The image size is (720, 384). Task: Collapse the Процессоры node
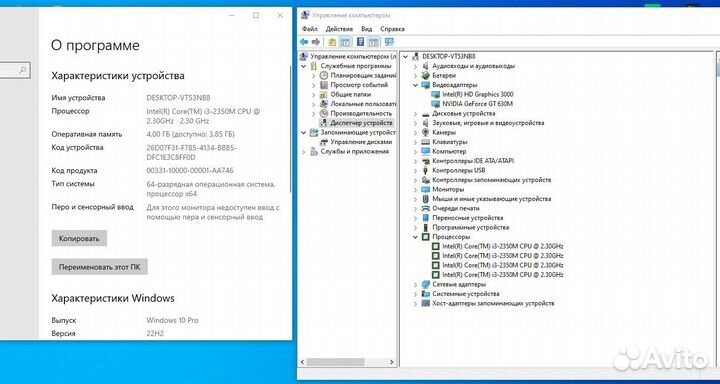click(415, 237)
